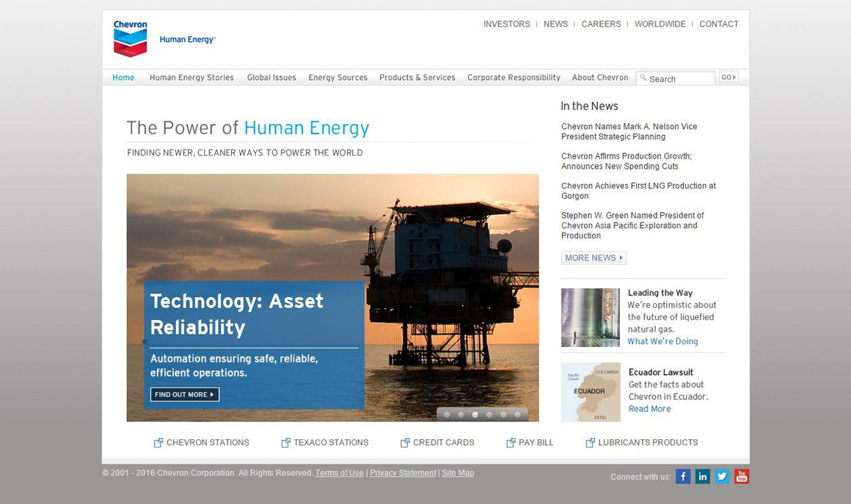Click the GO search button
Viewport: 851px width, 504px height.
click(x=728, y=78)
